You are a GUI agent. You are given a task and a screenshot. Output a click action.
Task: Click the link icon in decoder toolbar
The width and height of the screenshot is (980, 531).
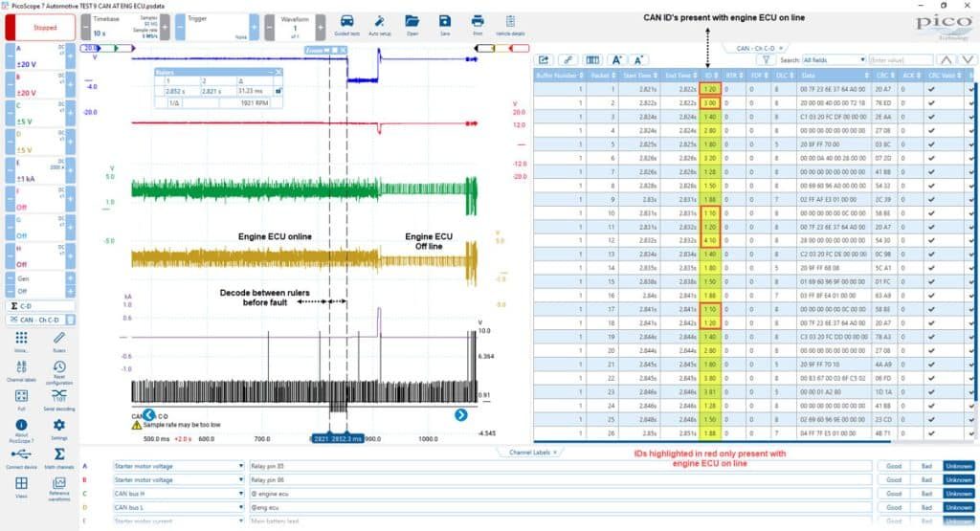pos(568,60)
